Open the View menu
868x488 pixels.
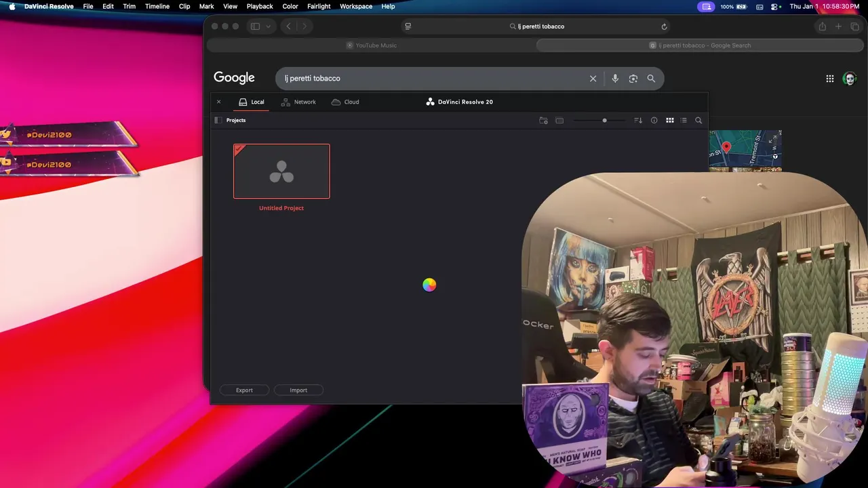click(230, 6)
